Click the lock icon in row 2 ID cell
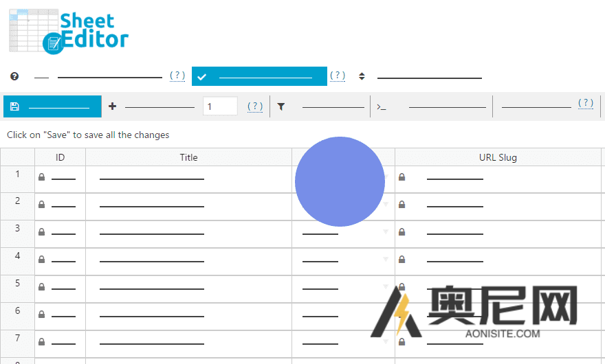 point(42,205)
